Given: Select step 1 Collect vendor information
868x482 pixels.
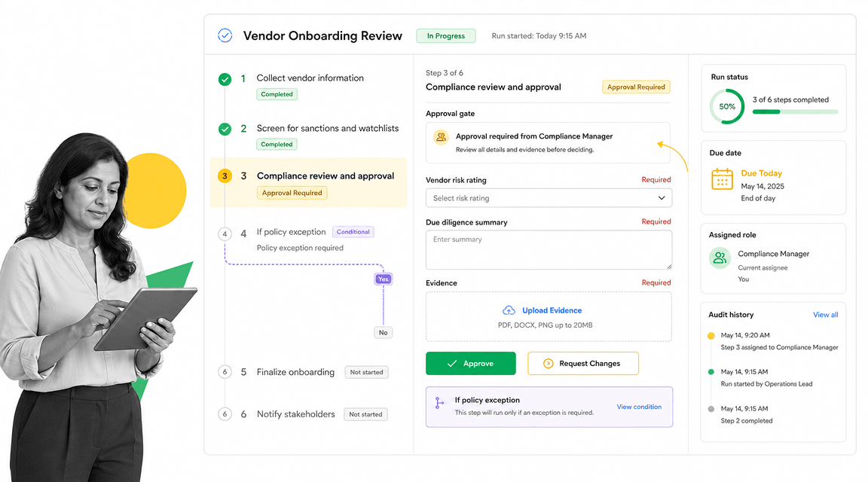Looking at the screenshot, I should [x=310, y=78].
